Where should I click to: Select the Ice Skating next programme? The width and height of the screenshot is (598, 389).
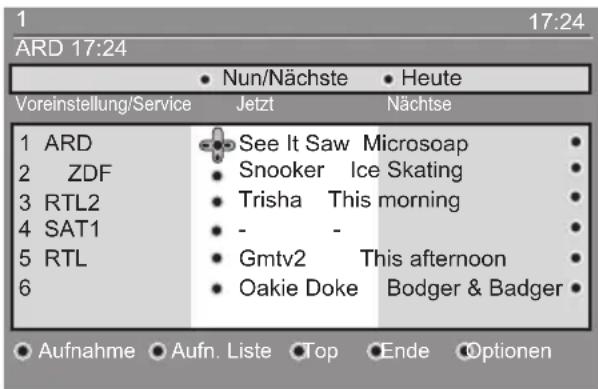pos(407,170)
